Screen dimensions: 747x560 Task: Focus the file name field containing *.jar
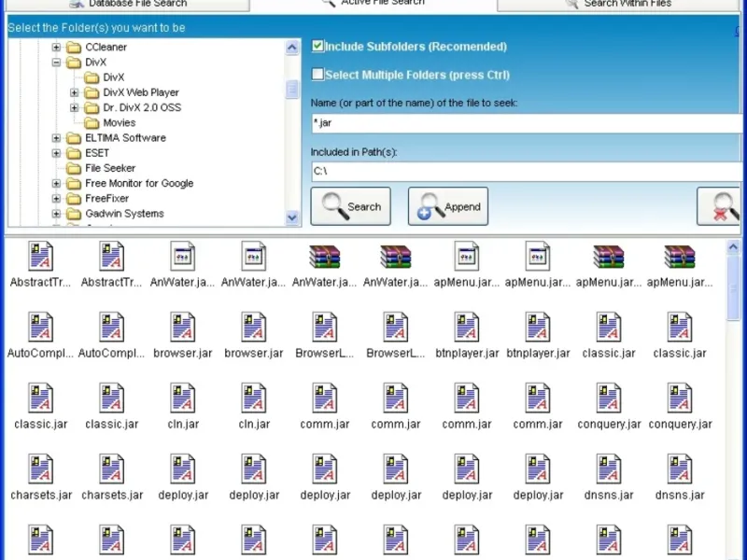(528, 123)
